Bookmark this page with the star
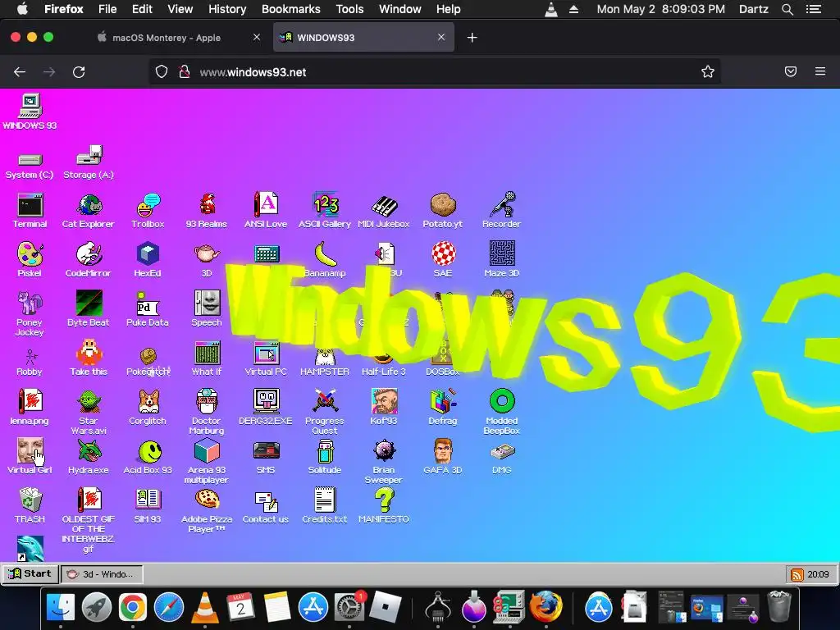 tap(708, 72)
